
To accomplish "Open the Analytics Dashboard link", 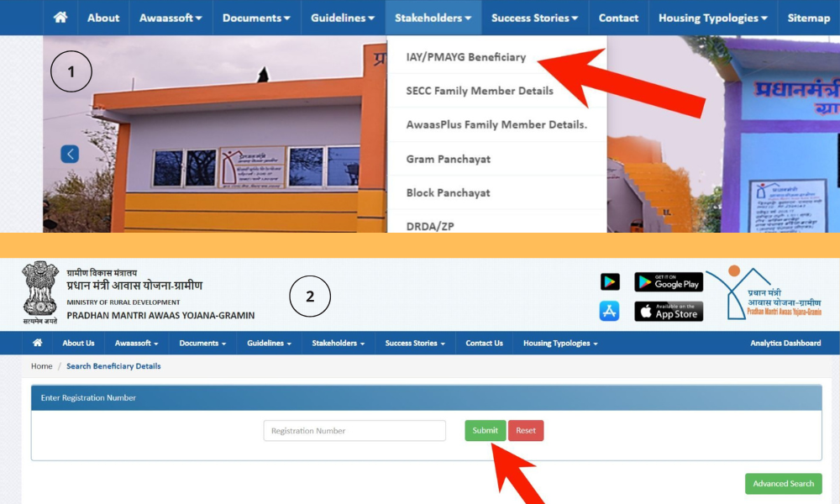I will coord(785,343).
